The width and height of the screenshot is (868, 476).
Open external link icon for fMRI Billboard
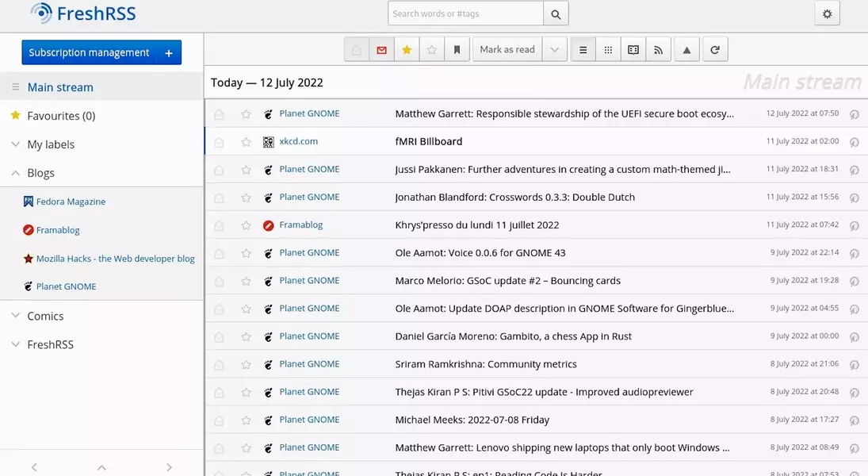click(855, 142)
